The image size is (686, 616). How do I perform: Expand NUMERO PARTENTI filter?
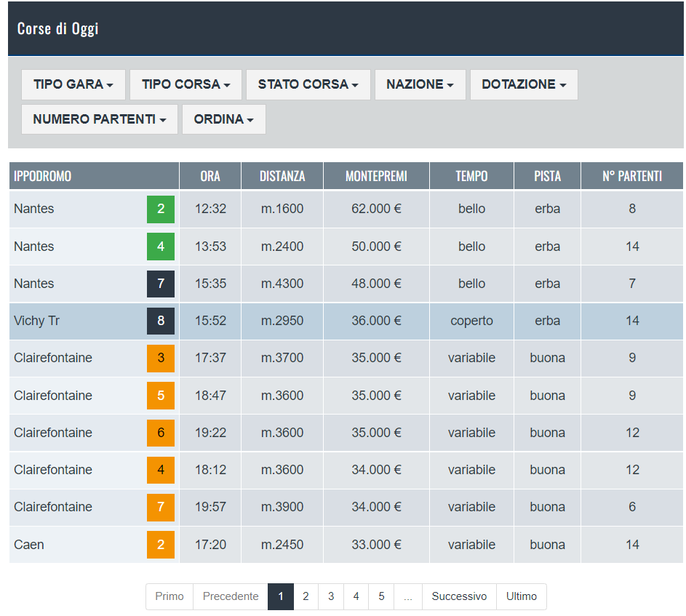100,119
